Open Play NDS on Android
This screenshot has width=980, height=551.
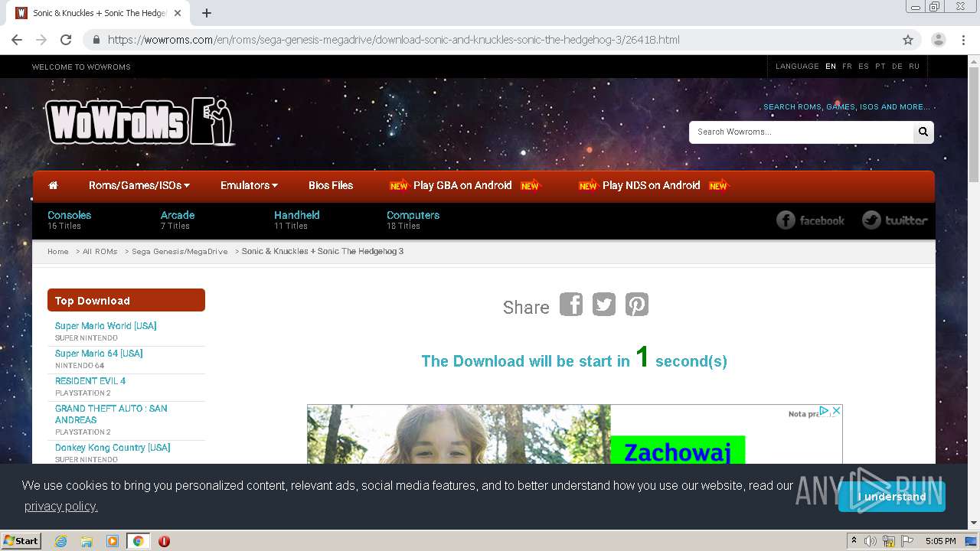(x=652, y=185)
